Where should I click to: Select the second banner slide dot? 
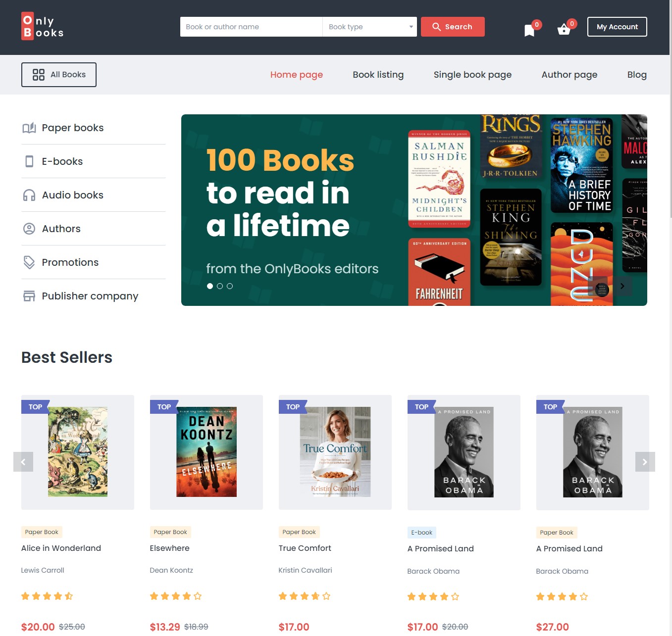tap(220, 286)
